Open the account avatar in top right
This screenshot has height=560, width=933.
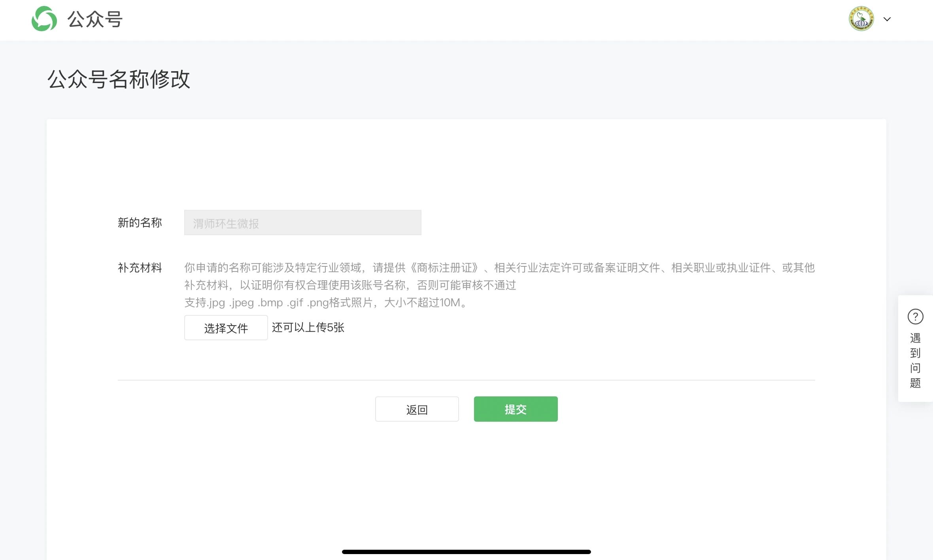click(861, 19)
